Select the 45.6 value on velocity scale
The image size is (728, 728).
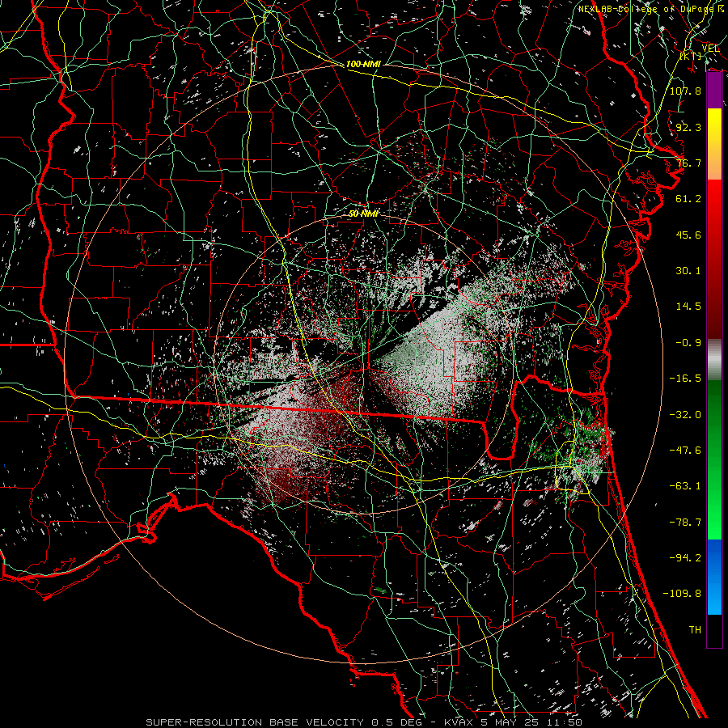pyautogui.click(x=688, y=235)
